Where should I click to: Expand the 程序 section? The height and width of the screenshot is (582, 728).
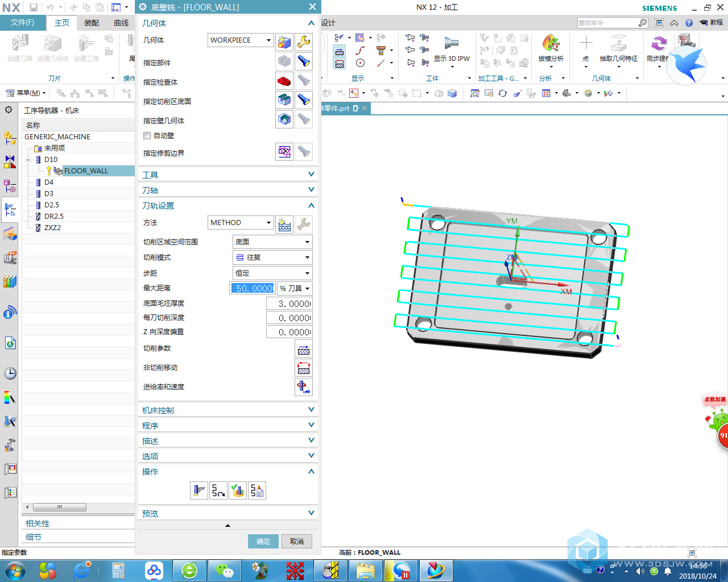point(228,425)
